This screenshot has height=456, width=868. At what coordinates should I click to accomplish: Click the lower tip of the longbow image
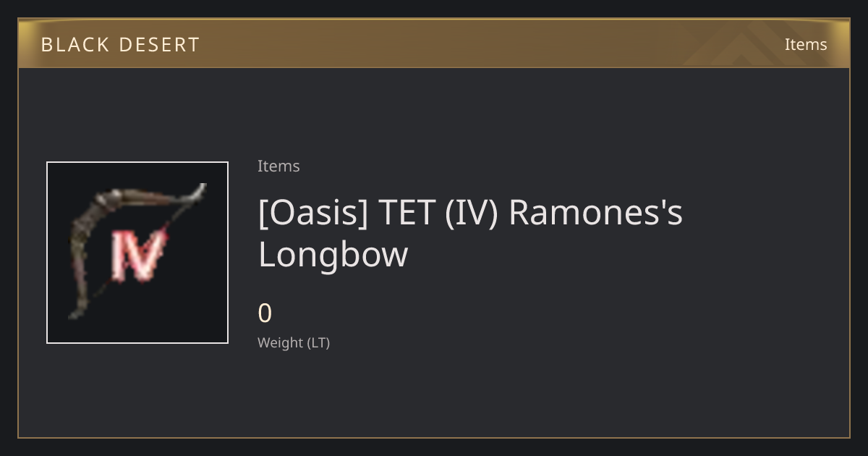point(75,313)
